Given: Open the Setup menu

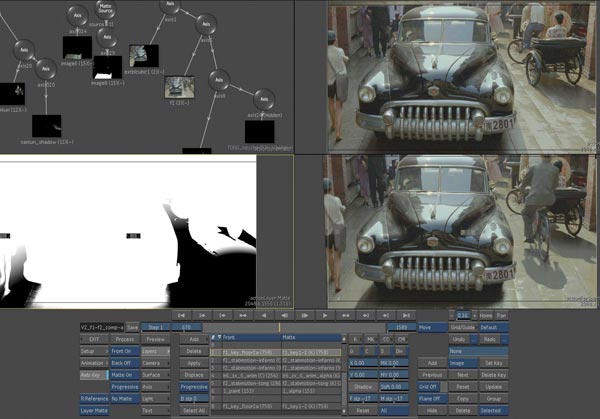Looking at the screenshot, I should [92, 351].
